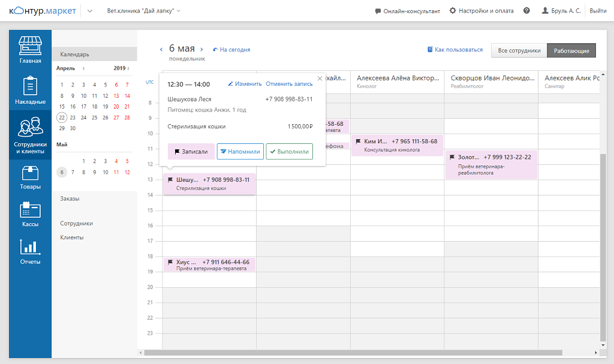Open Сотрудники menu item
The width and height of the screenshot is (614, 364).
tap(76, 223)
